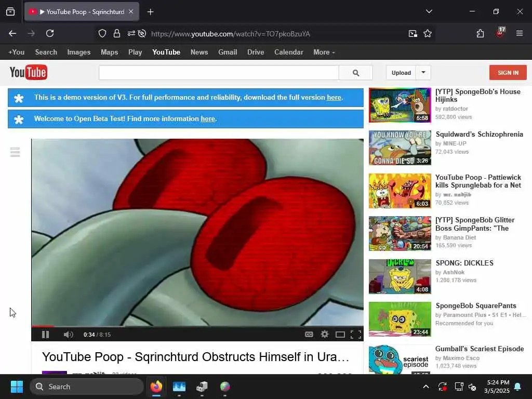Follow 'here' link in Open Beta Test banner
The height and width of the screenshot is (399, 532).
(208, 119)
